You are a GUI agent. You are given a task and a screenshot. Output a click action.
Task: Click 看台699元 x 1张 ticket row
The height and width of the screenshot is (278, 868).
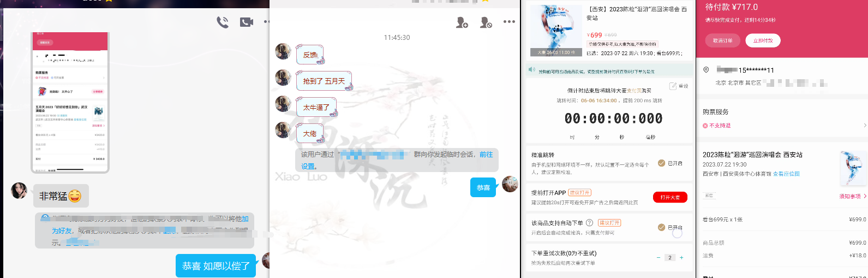coord(784,220)
